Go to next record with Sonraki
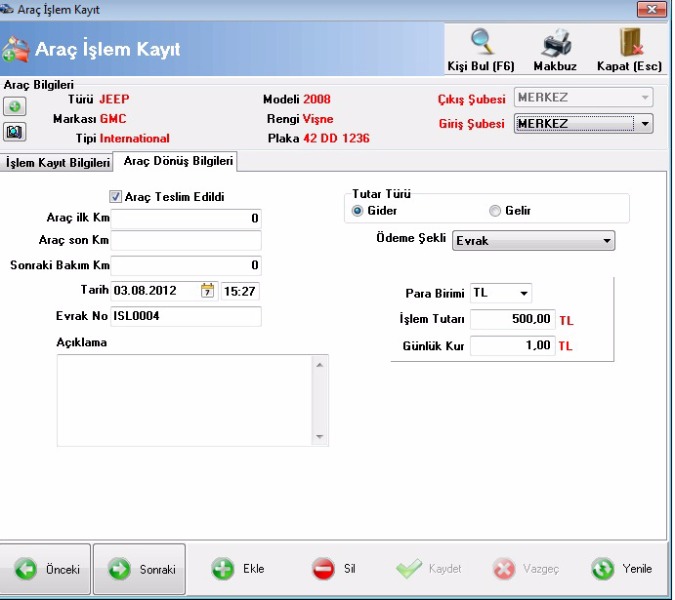 (x=143, y=569)
